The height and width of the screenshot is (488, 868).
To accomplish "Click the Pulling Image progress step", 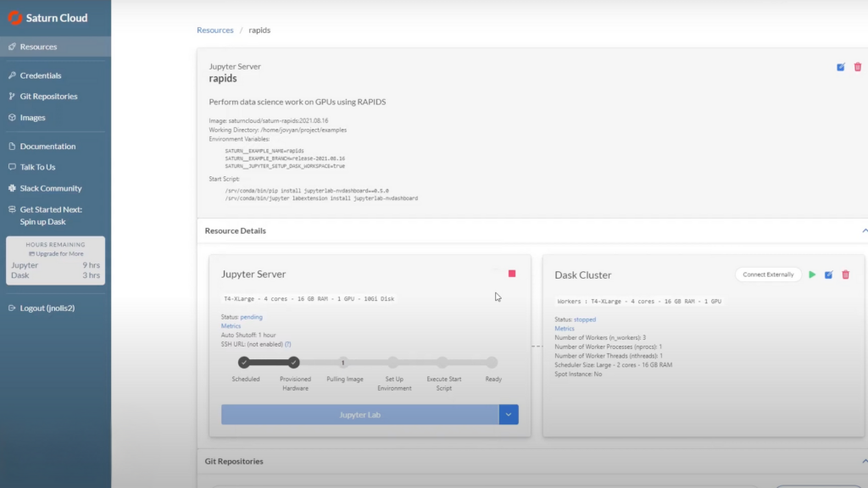I will click(x=343, y=363).
